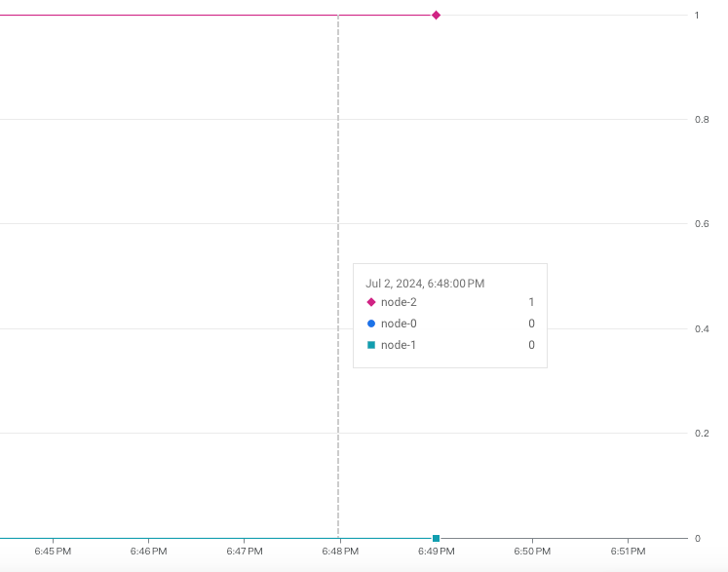
Task: Click the pink diamond icon beside node-2 in tooltip
Action: tap(370, 302)
